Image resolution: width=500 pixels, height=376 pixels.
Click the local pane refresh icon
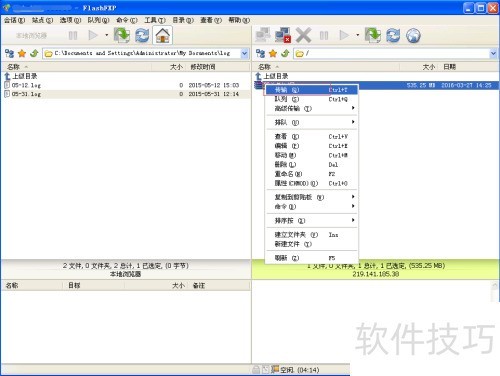tap(142, 35)
